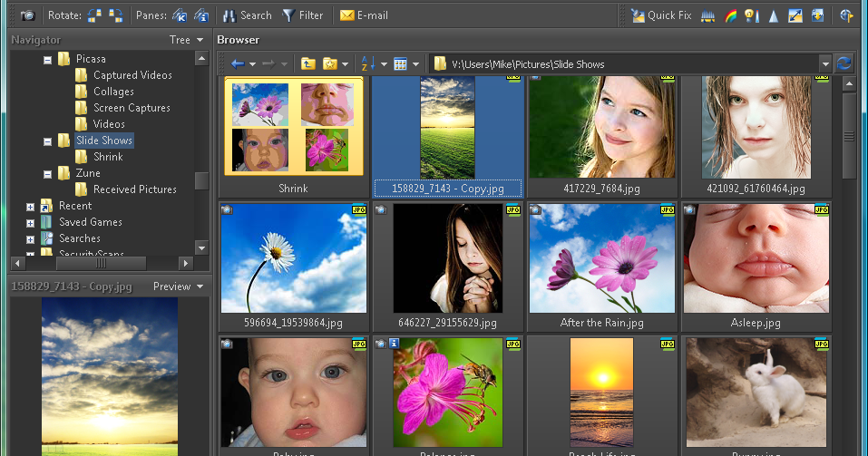Click browser vertical scrollbar up arrow
The width and height of the screenshot is (868, 456).
[x=849, y=84]
